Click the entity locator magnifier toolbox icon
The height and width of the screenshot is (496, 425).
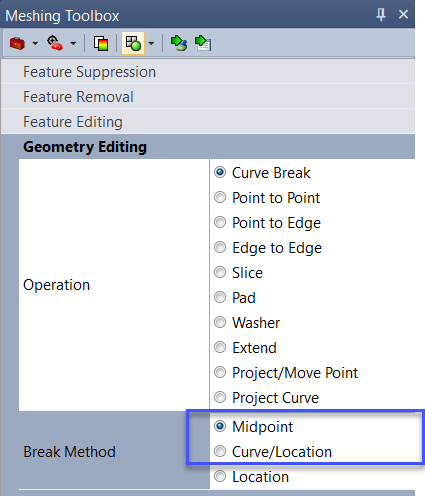click(55, 43)
